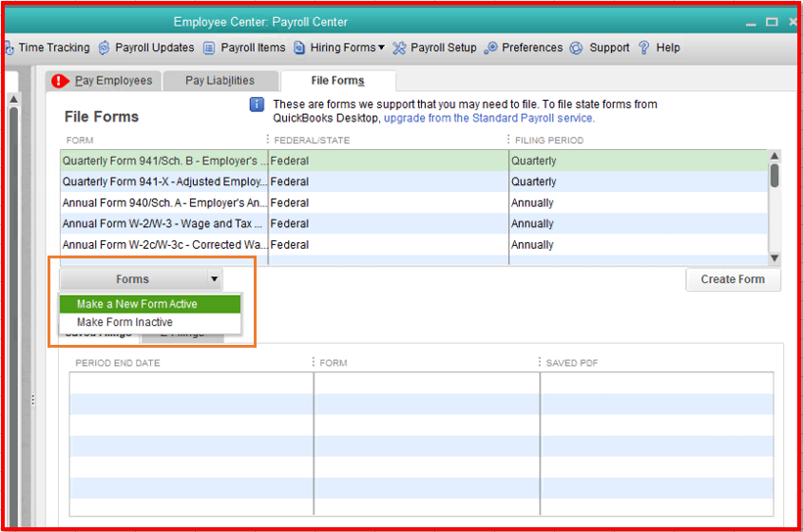Click the FEDERAL/STATE column header
803x532 pixels.
click(x=312, y=141)
